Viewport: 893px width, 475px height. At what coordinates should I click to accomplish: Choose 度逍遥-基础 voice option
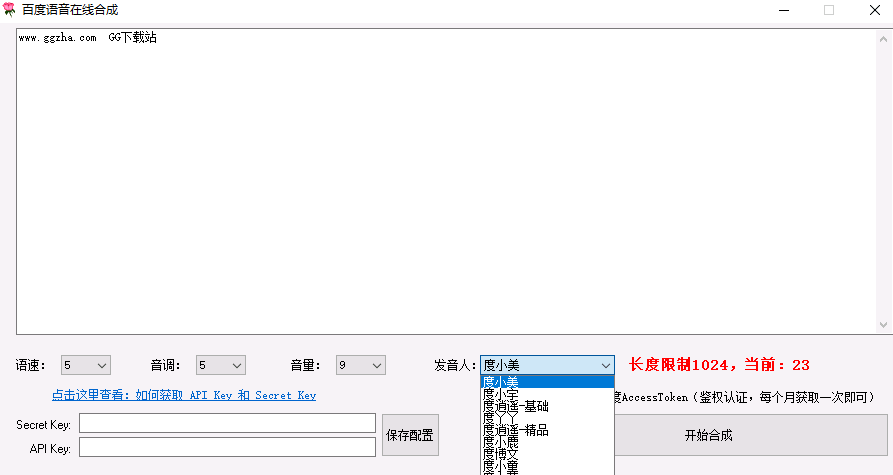547,406
